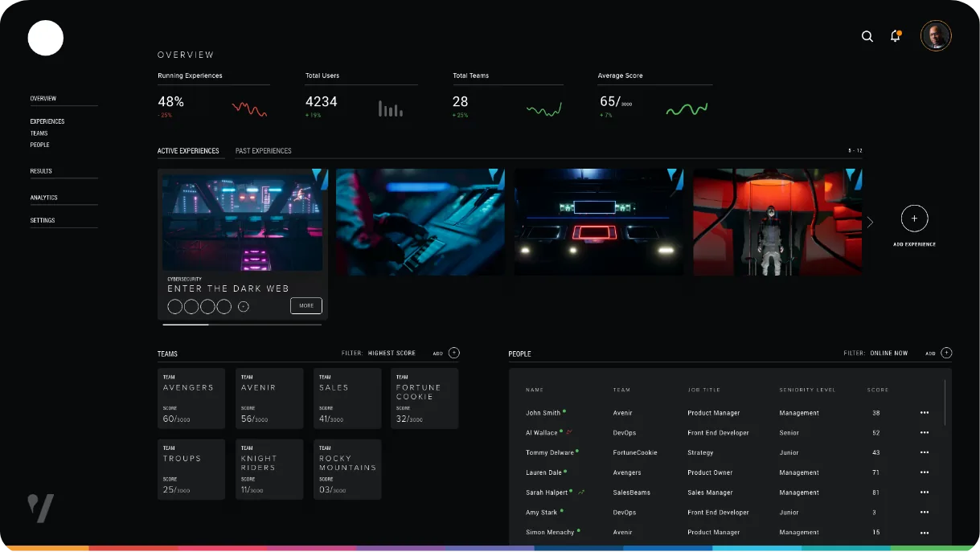
Task: Click the Total Users bar chart
Action: [x=391, y=108]
